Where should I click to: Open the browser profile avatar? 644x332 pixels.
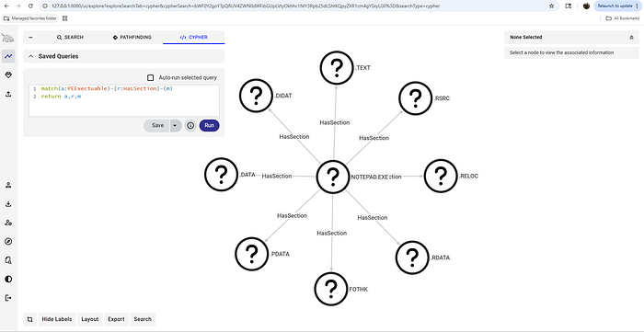pos(587,6)
